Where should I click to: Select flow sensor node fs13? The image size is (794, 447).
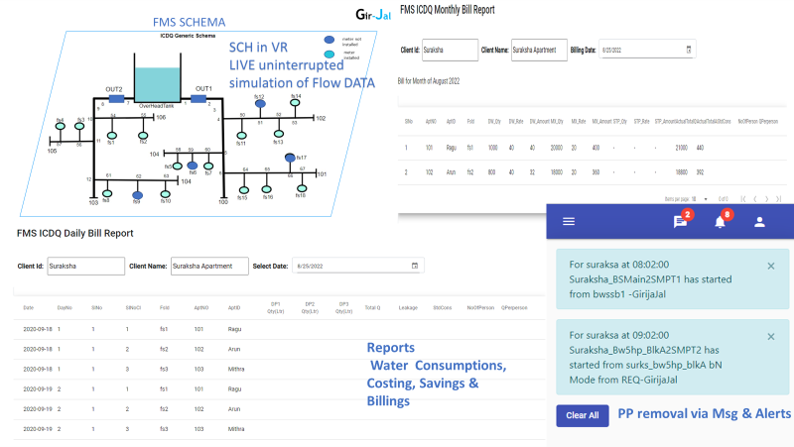coord(279,134)
